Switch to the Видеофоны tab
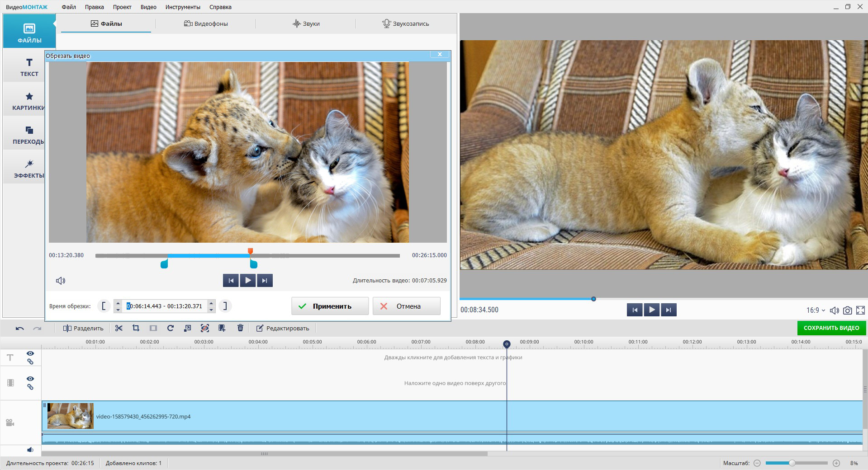868x470 pixels. click(206, 23)
